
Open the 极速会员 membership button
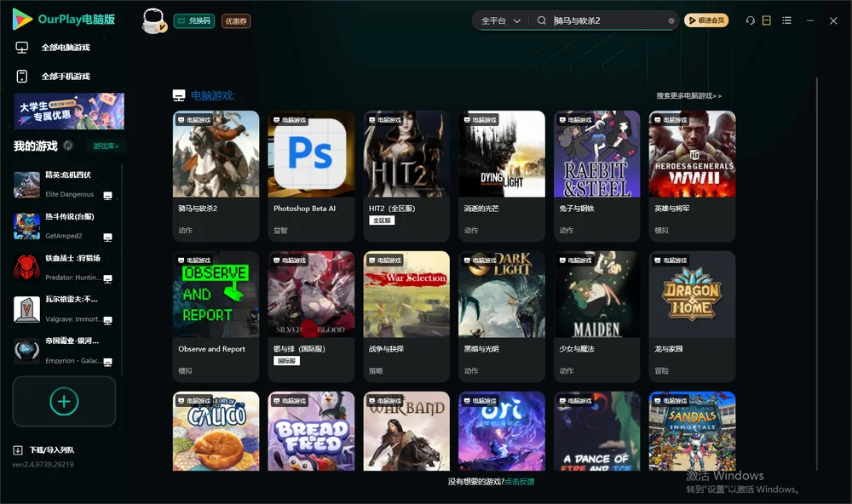pos(706,20)
